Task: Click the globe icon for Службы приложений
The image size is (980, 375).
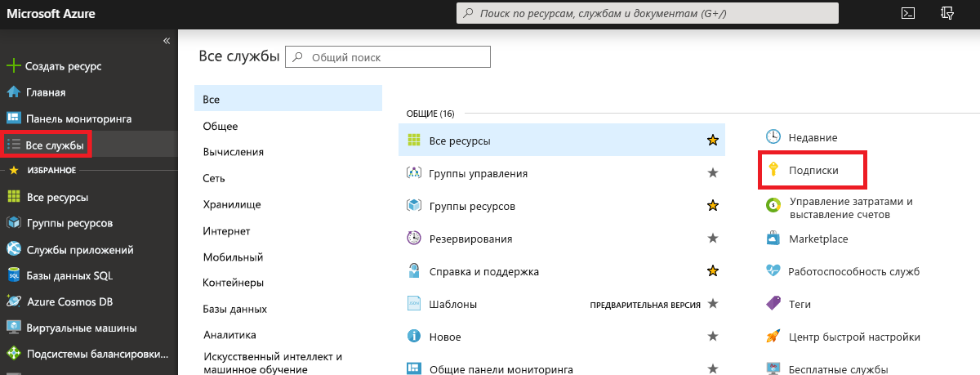Action: pos(13,249)
